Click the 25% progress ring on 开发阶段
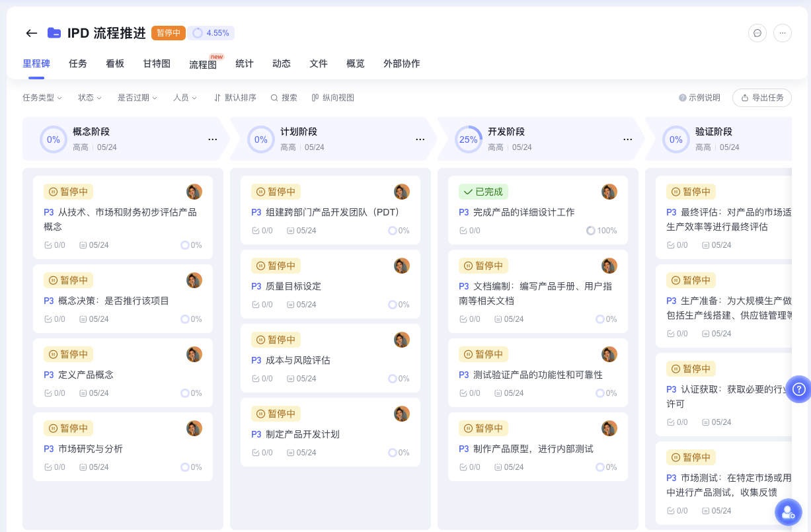The height and width of the screenshot is (532, 811). point(469,139)
